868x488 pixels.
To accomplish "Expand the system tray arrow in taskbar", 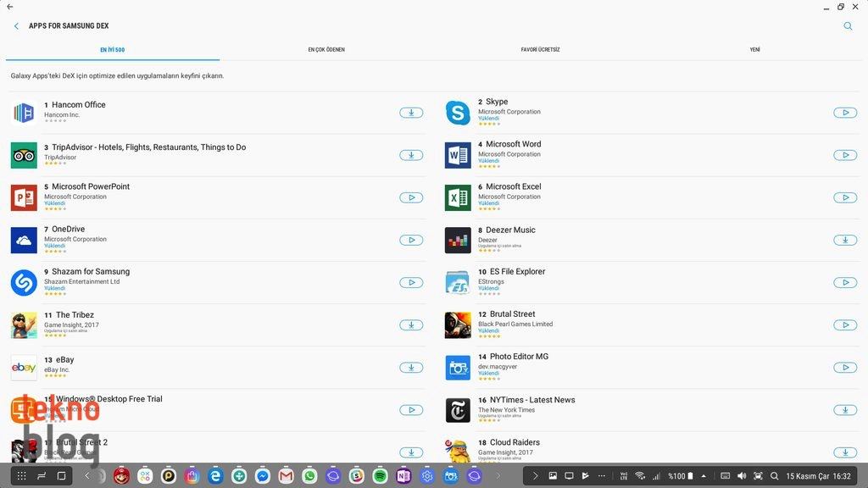I will pyautogui.click(x=535, y=476).
